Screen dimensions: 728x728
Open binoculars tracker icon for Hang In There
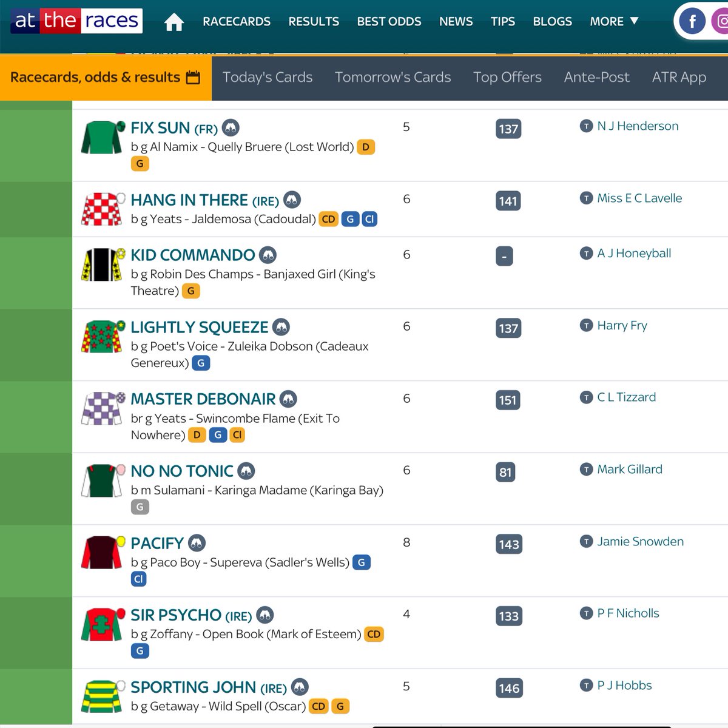click(292, 200)
